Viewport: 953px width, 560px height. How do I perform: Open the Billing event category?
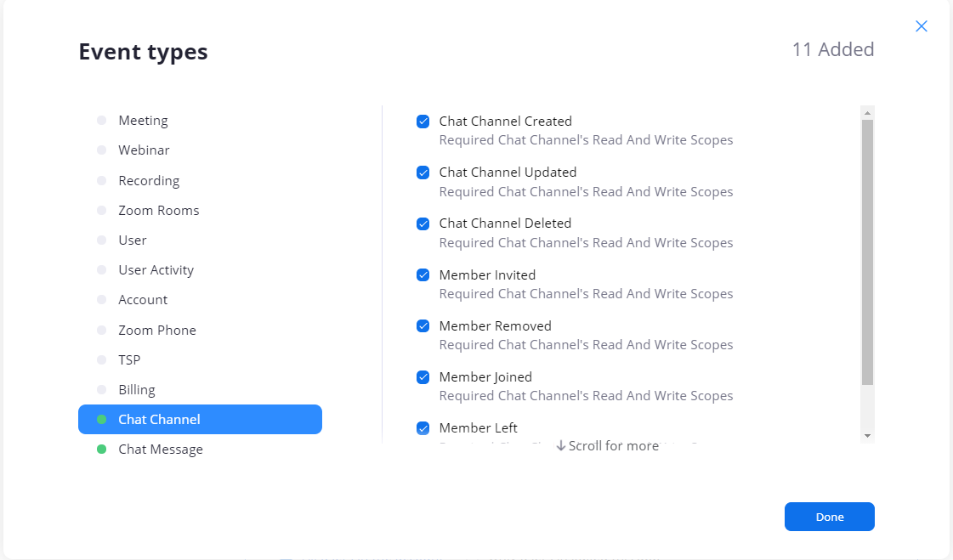(x=136, y=390)
